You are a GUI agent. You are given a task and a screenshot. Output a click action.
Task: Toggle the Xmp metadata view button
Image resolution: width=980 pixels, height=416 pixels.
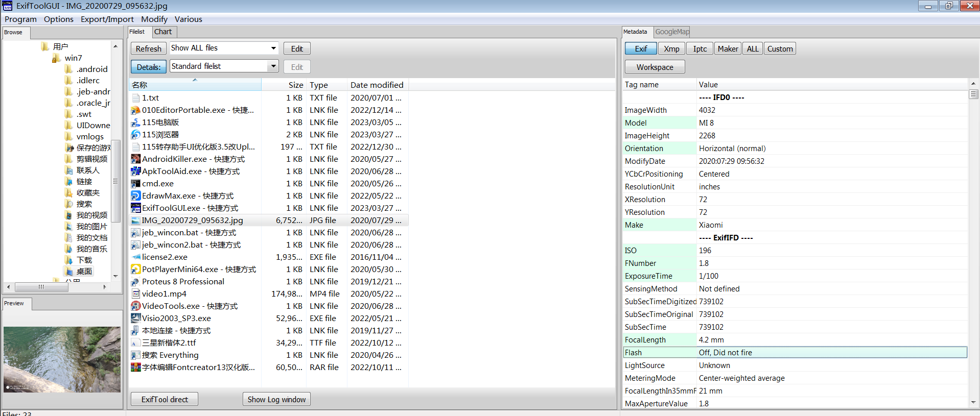671,49
